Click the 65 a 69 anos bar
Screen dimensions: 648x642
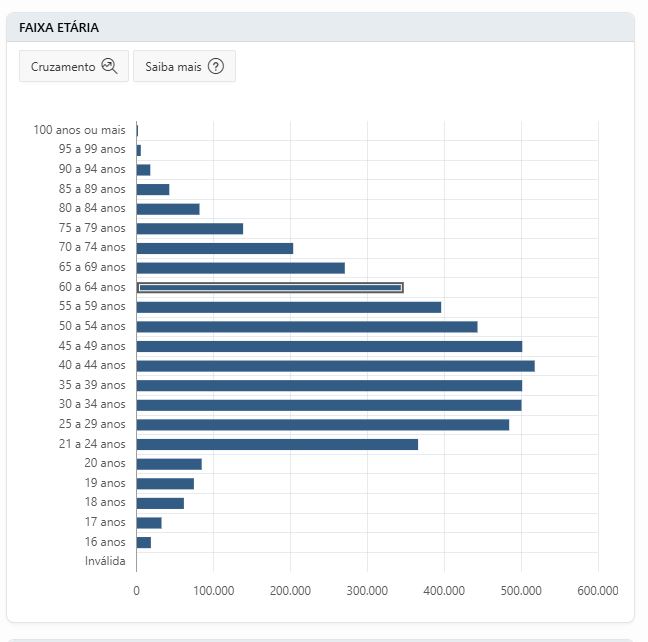pos(241,268)
